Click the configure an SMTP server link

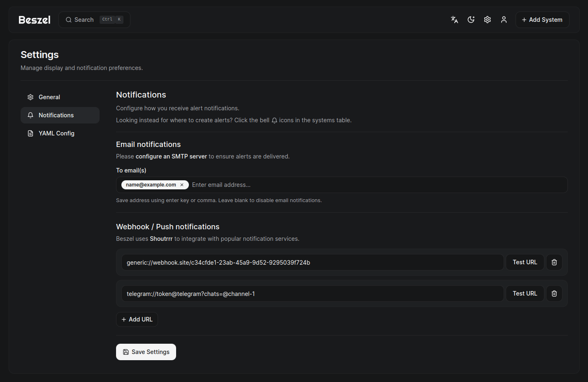[171, 156]
